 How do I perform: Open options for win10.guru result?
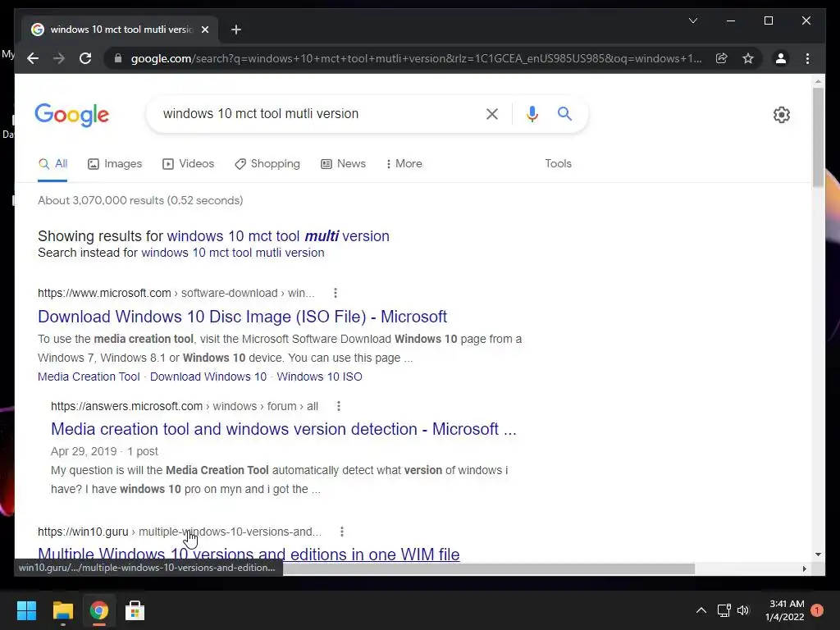[x=342, y=532]
